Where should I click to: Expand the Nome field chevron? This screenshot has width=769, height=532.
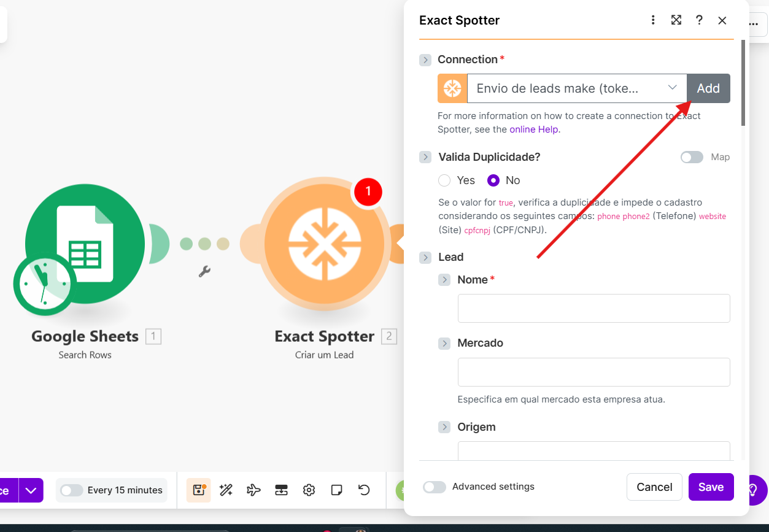tap(444, 280)
